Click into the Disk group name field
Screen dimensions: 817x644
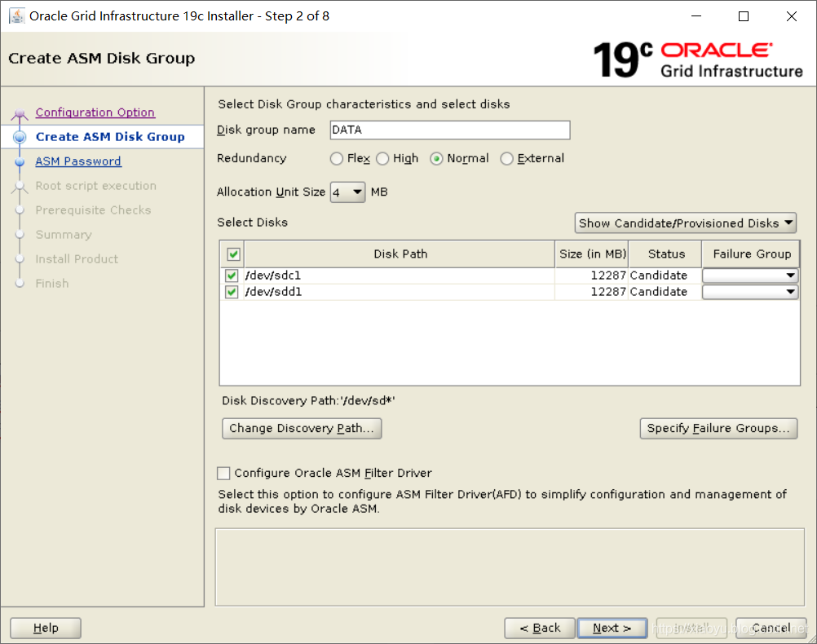point(450,130)
